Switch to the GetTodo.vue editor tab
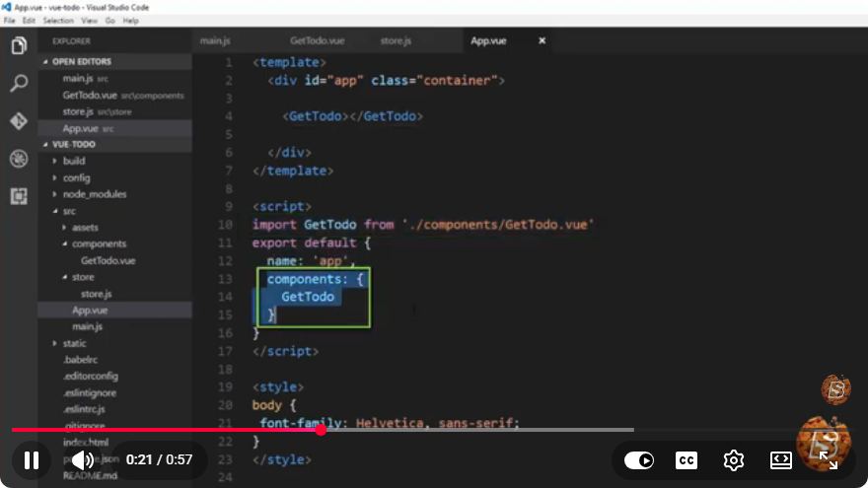Viewport: 868px width, 488px height. 318,41
